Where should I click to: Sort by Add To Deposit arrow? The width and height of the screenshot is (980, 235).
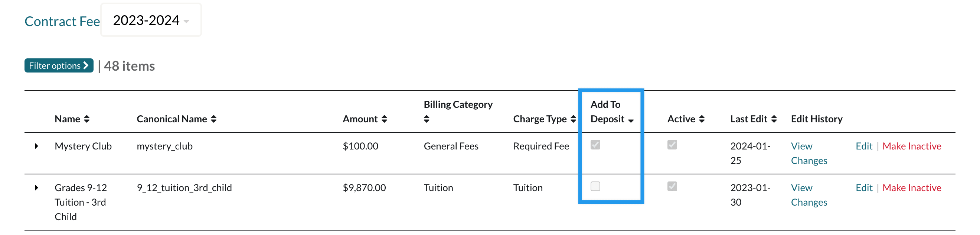point(631,120)
